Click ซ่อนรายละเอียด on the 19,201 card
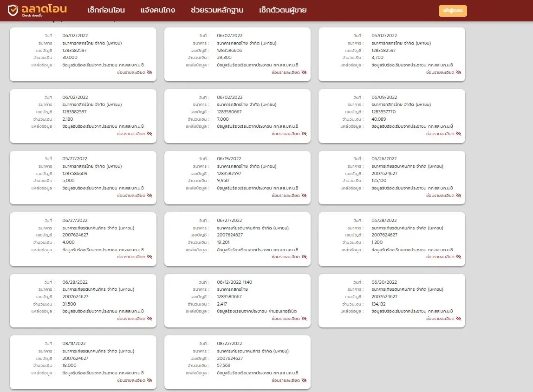This screenshot has width=533, height=392. [286, 257]
